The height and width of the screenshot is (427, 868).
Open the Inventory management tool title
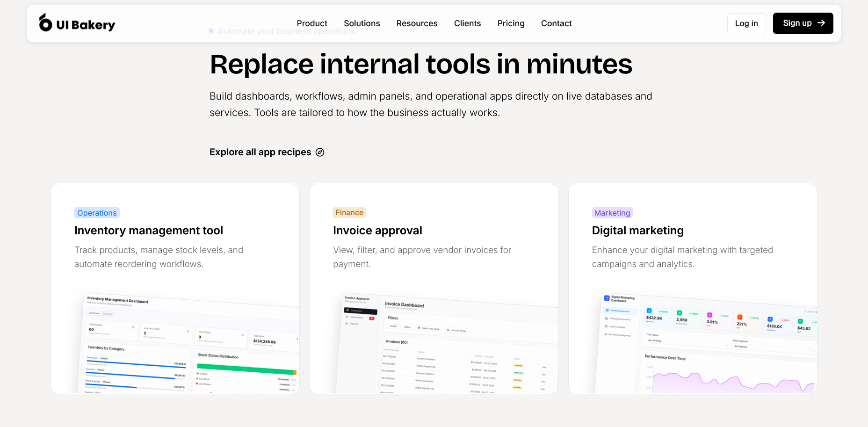click(149, 231)
